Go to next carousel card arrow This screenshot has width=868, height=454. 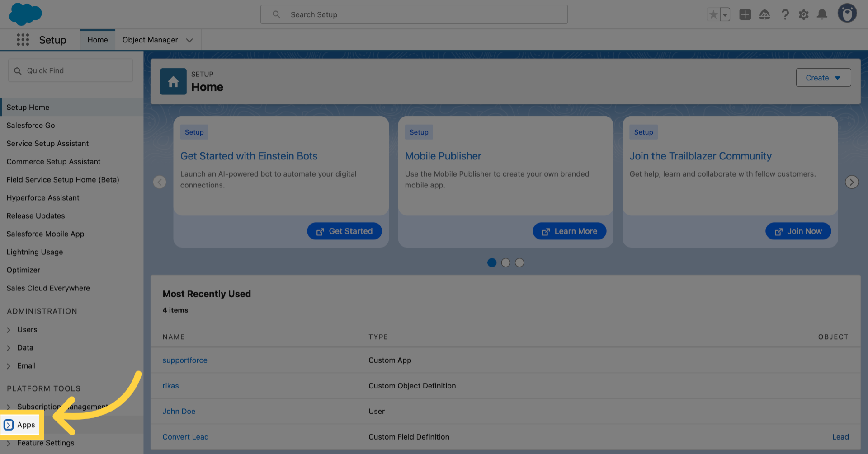(852, 182)
